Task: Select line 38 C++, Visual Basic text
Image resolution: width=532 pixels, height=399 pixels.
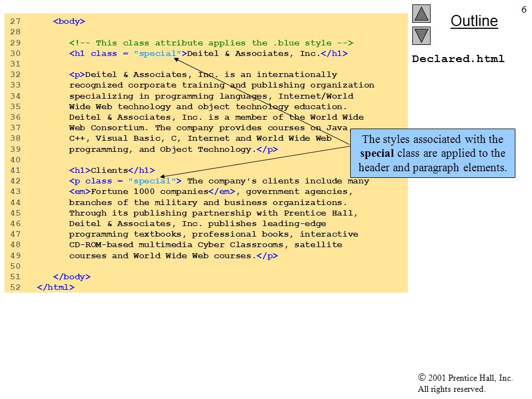Action: [200, 139]
